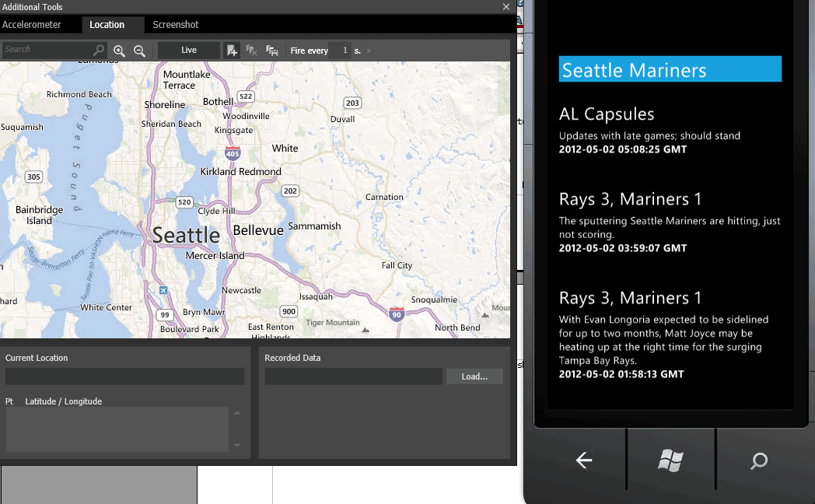Click the Pt column header
Screen dimensions: 815x504
[9, 401]
